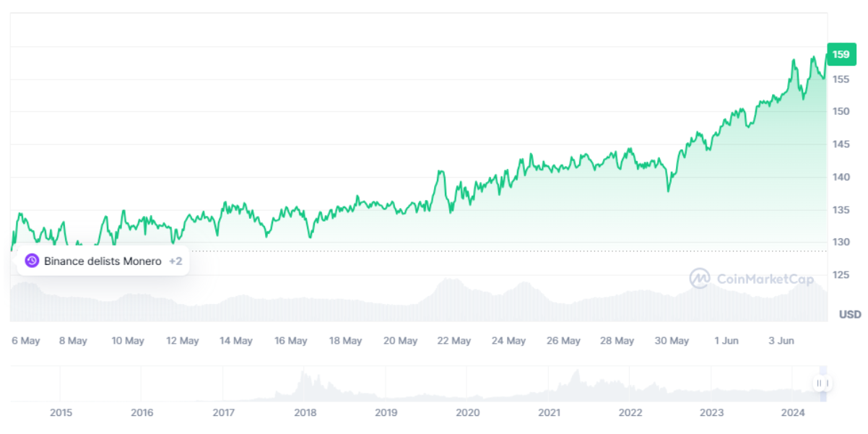Select year 2021 on the range navigator
This screenshot has width=868, height=434.
550,413
